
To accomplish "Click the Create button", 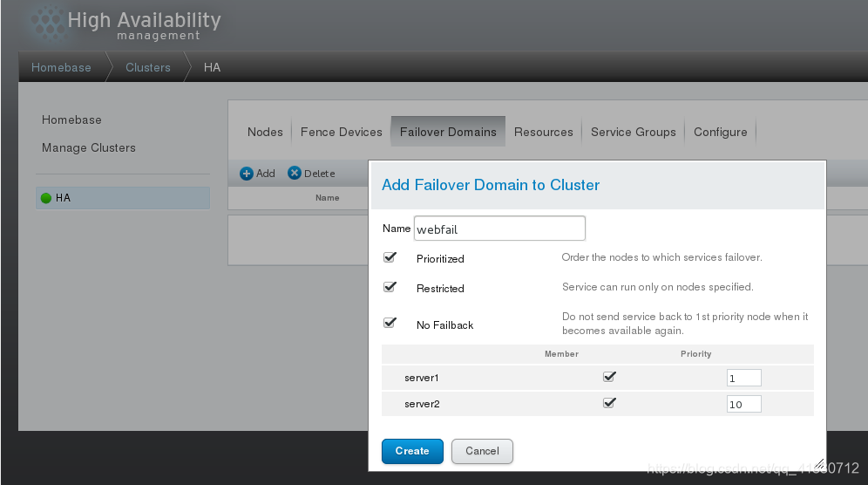I will 412,451.
